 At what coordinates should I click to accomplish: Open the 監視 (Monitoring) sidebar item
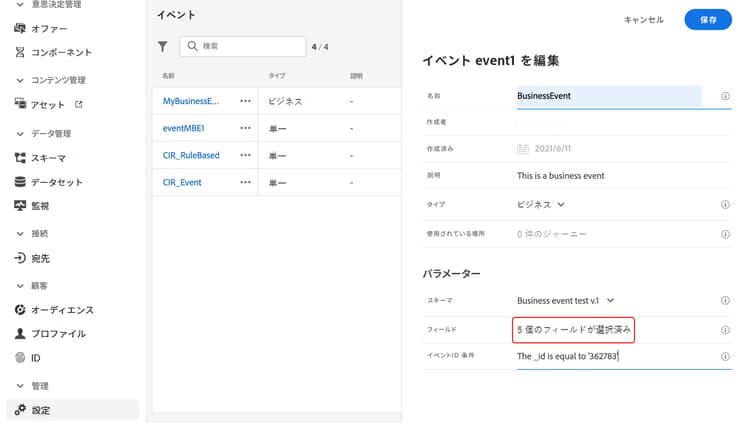(32, 206)
